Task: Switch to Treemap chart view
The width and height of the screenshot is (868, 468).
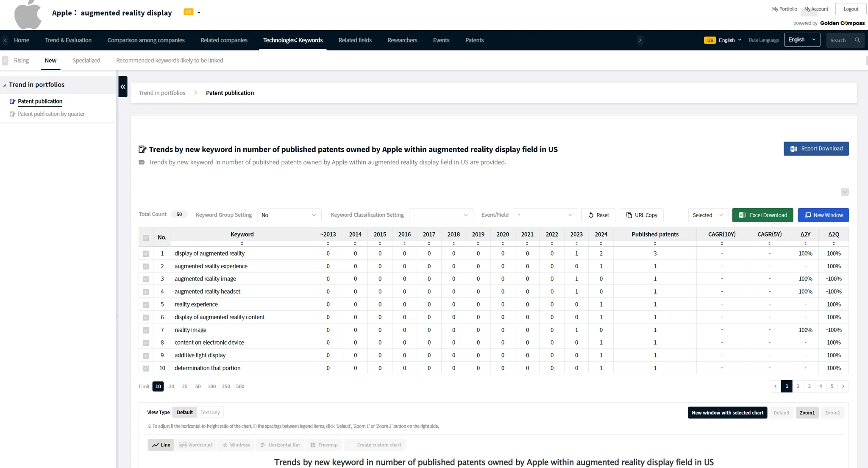Action: click(x=324, y=445)
